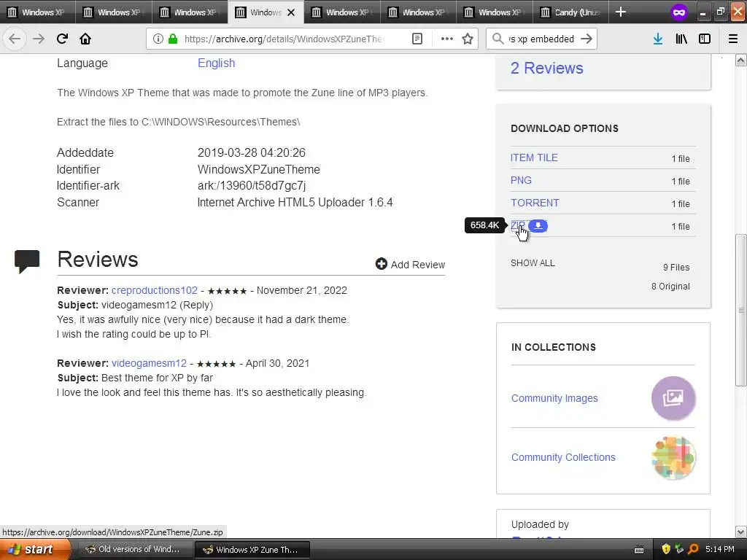The width and height of the screenshot is (747, 560).
Task: Click the date 2019-03-28 04:20:26
Action: (252, 153)
